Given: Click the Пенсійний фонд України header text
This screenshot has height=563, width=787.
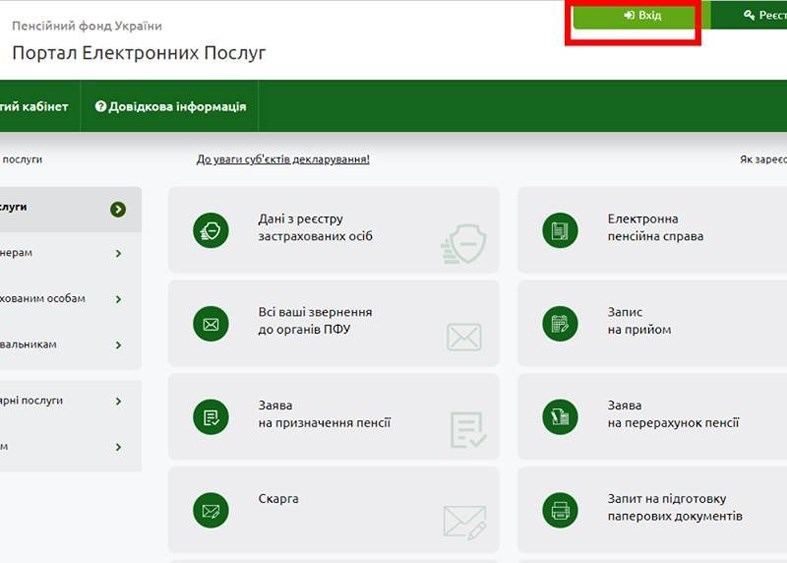Looking at the screenshot, I should pos(87,26).
